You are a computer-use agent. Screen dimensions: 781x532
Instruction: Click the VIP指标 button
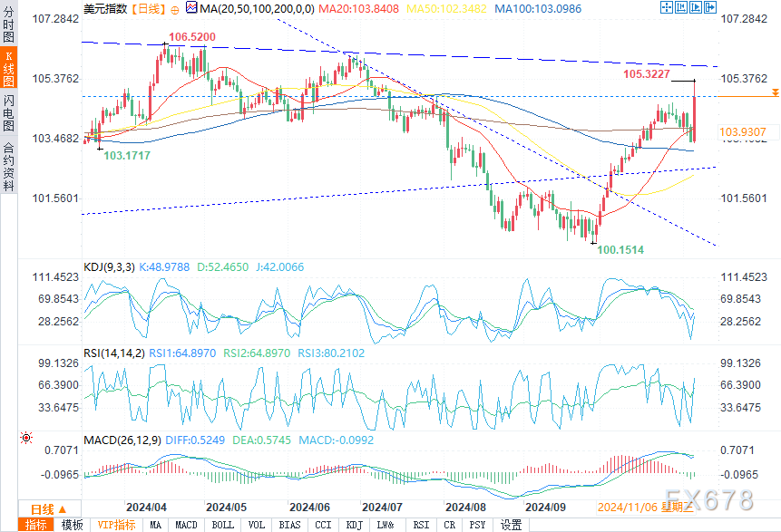click(115, 525)
